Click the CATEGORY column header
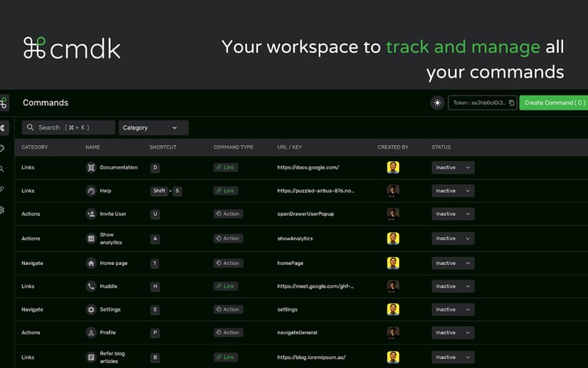The height and width of the screenshot is (368, 588). (x=35, y=147)
